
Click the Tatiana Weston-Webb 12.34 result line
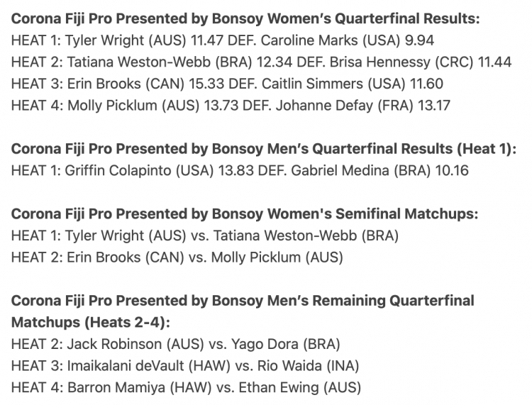[261, 62]
